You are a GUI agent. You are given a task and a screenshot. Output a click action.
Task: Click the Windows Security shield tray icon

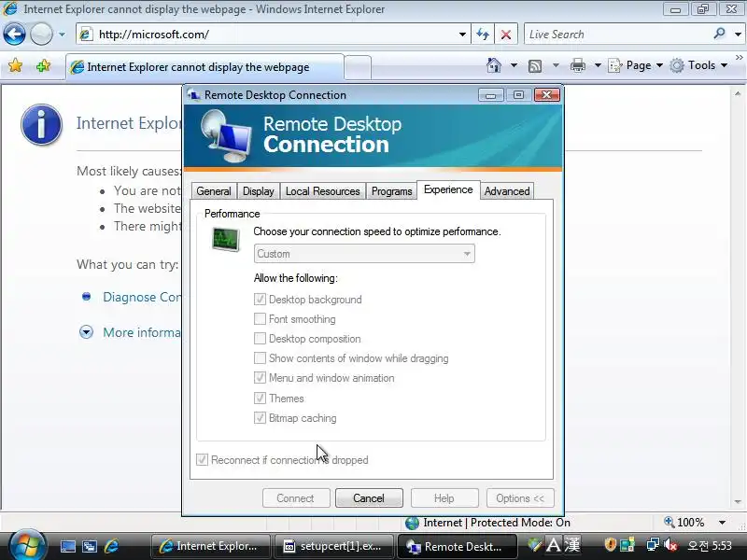click(610, 544)
